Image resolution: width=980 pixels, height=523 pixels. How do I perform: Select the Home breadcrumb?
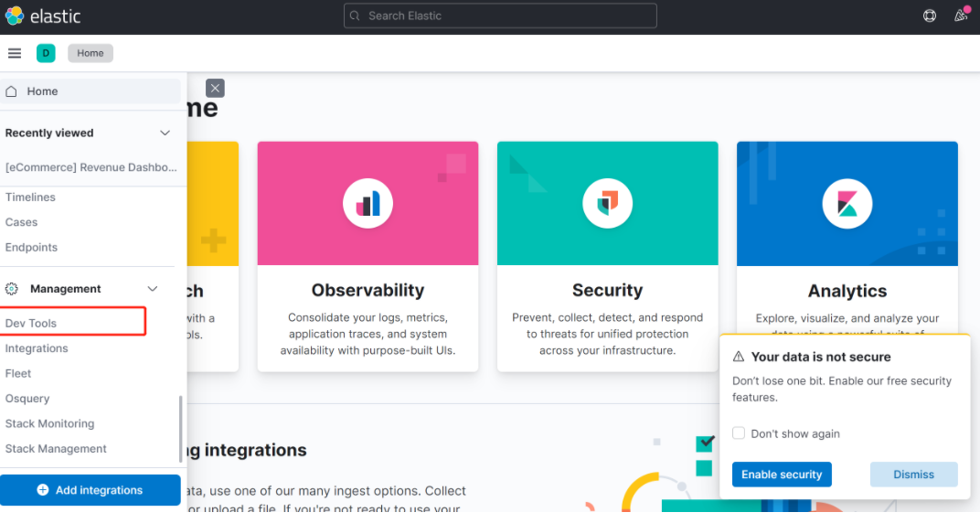90,53
